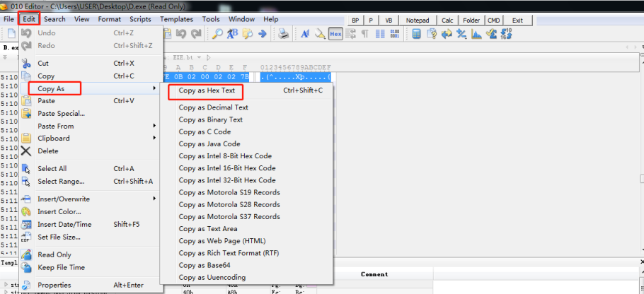Screen dimensions: 644x294
Task: Launch Notepad from the button bar
Action: point(418,20)
